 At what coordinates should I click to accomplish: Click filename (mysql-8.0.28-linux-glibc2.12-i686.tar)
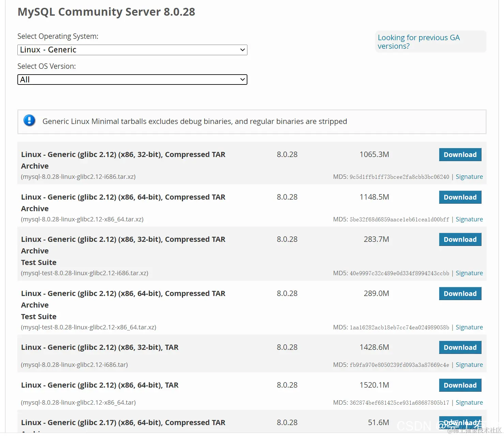[x=74, y=365]
